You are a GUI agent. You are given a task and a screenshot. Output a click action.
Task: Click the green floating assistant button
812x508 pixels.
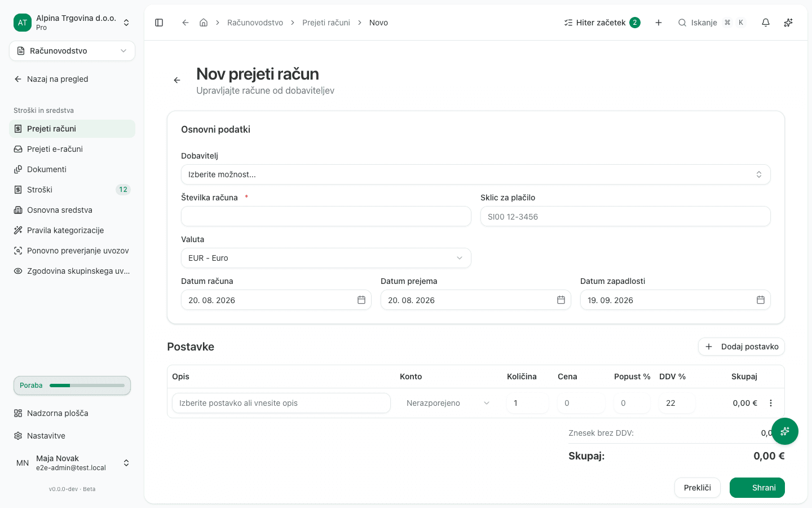(785, 431)
